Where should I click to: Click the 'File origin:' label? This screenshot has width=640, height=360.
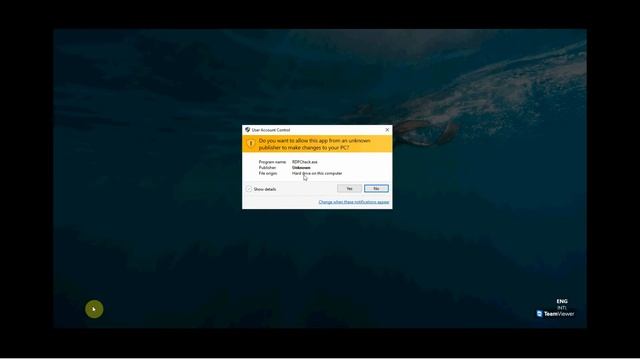(x=268, y=173)
